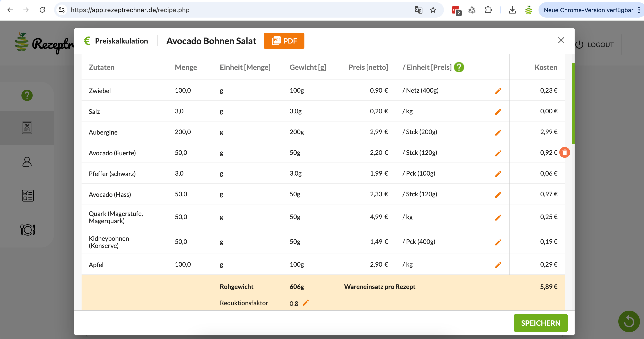
Task: View site information icon in address bar
Action: (62, 10)
